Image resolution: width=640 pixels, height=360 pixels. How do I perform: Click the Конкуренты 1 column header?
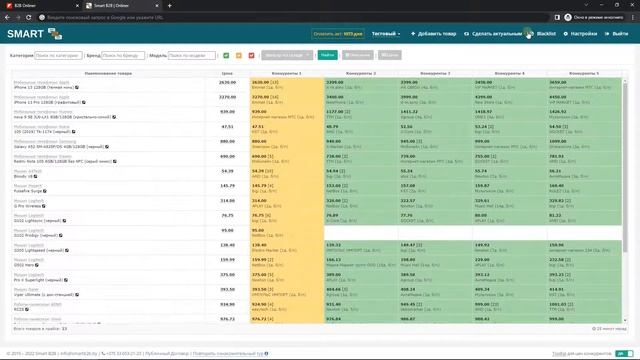(x=287, y=73)
